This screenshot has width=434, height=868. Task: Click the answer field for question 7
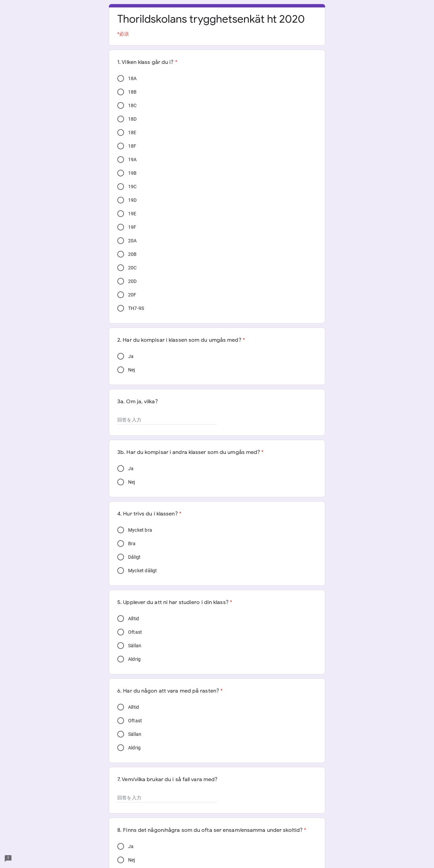pos(167,798)
